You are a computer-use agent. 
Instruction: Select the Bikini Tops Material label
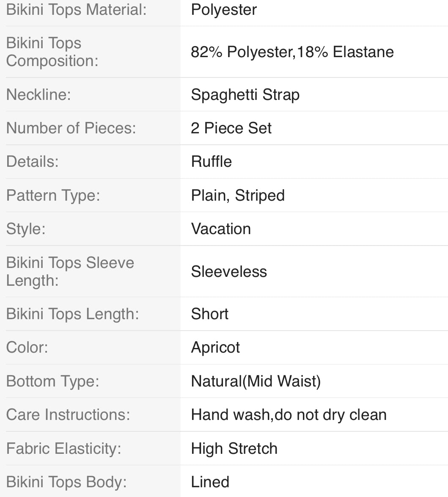click(x=76, y=9)
